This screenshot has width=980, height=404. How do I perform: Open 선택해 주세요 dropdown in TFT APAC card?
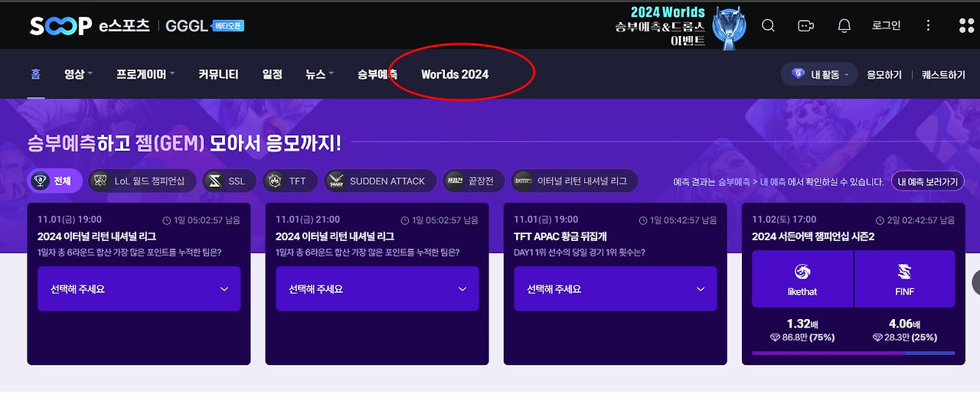[x=616, y=288]
